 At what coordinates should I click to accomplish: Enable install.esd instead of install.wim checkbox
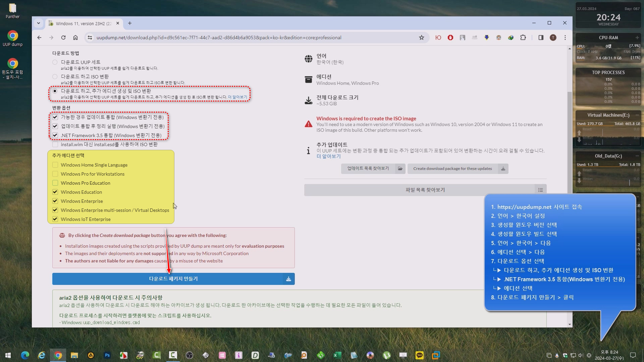pos(55,144)
